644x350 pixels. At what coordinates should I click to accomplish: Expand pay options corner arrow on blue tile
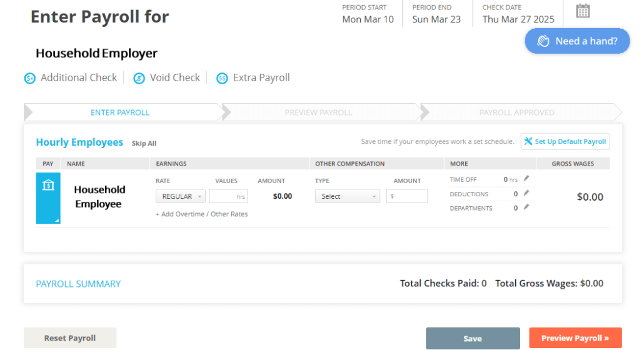tap(57, 220)
